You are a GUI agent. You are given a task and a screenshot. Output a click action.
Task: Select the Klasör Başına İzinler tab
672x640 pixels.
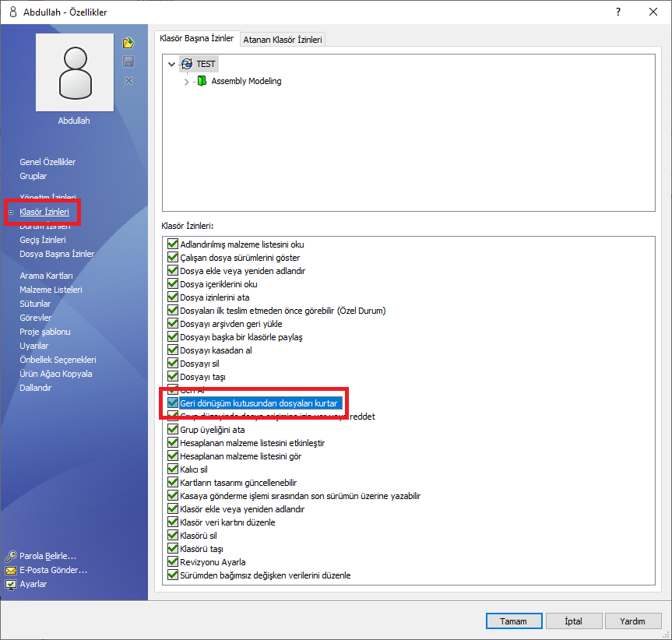pyautogui.click(x=196, y=38)
